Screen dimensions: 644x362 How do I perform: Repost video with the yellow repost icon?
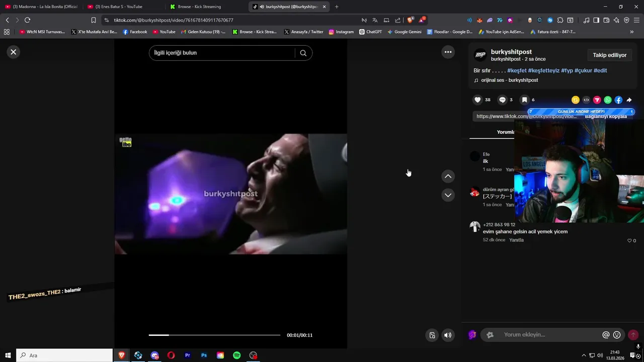click(x=576, y=100)
